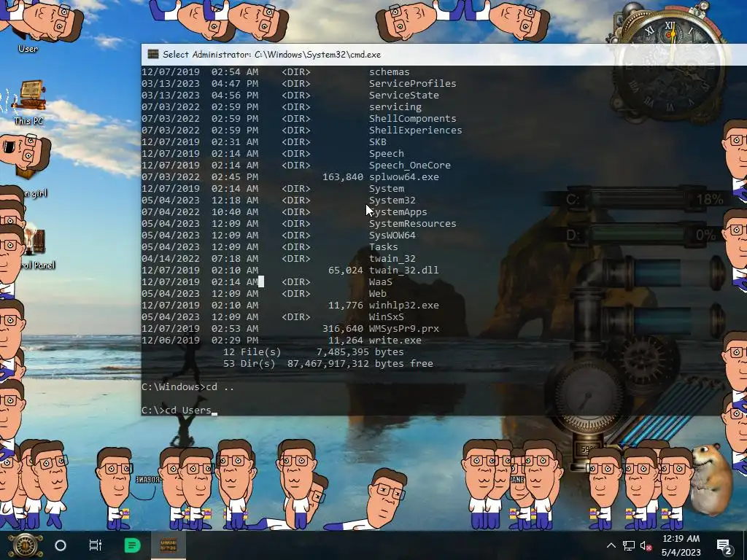747x560 pixels.
Task: Open the This PC desktop icon
Action: tap(30, 102)
